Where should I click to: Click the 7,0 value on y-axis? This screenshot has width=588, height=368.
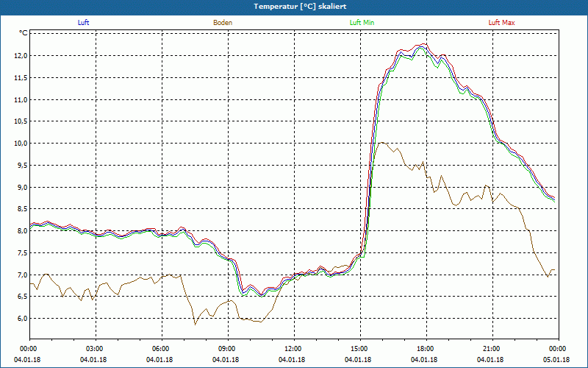tap(22, 275)
